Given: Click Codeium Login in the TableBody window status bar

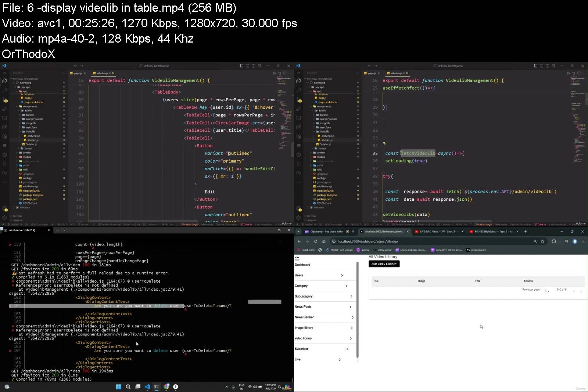Looking at the screenshot, I should point(190,225).
